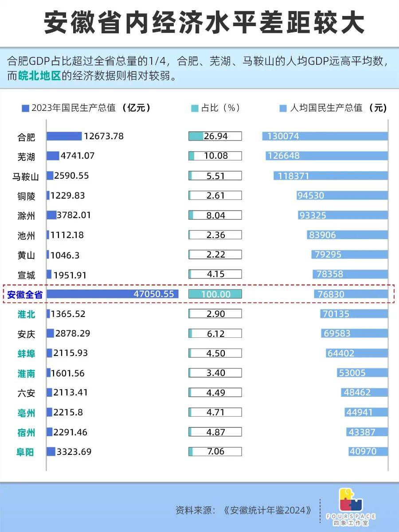This screenshot has height=532, width=399.
Task: Click share bar showing 4.87
Action: pos(215,432)
